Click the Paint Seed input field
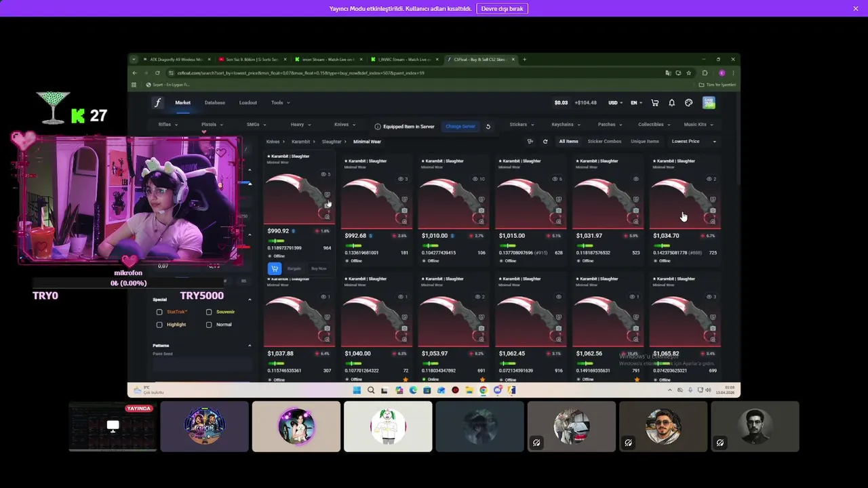Screen dimensions: 868x488 tap(201, 365)
